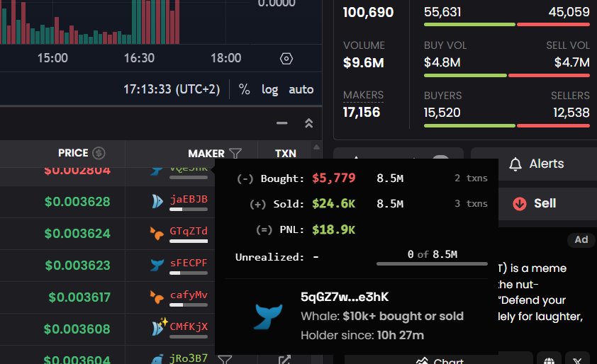This screenshot has width=597, height=364.
Task: Click the SELLERS count 12,538
Action: (x=571, y=113)
